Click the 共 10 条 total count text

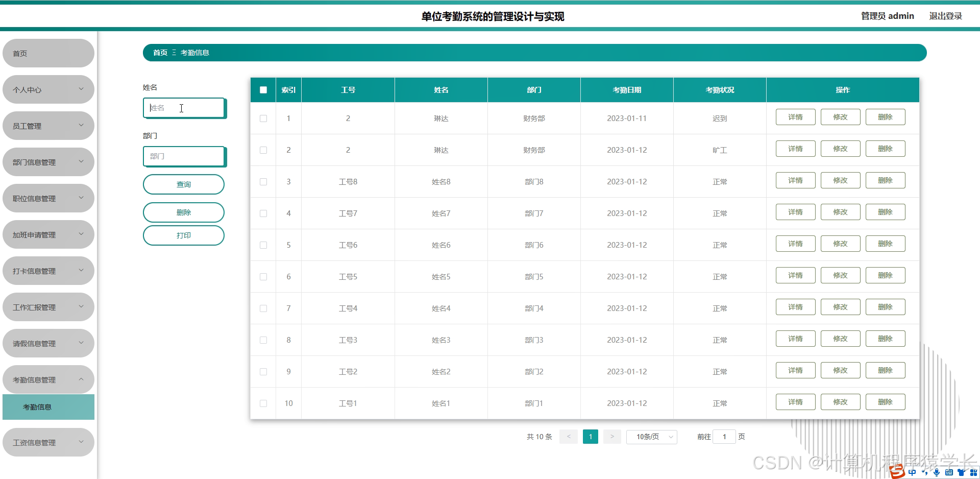pos(540,437)
